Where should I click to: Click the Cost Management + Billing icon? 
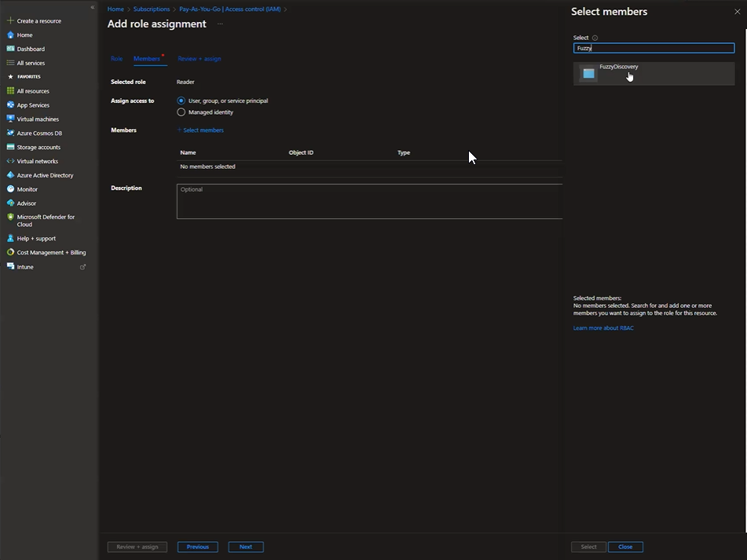(10, 253)
